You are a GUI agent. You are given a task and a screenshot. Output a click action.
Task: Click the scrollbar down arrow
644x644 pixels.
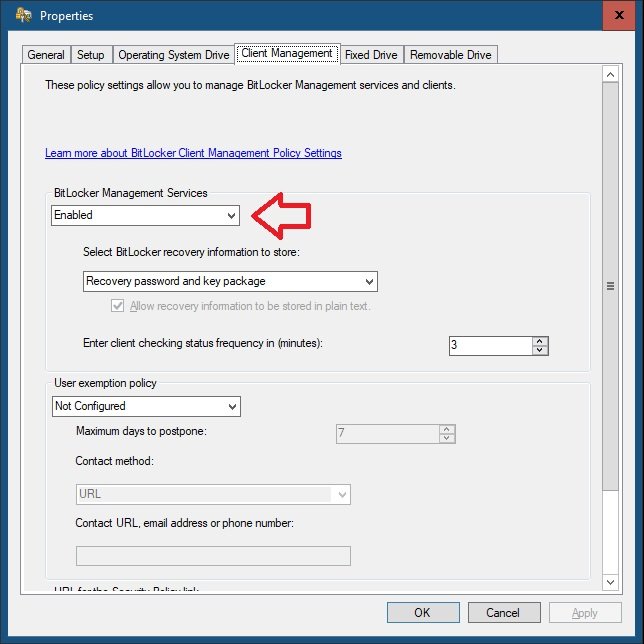click(x=610, y=582)
